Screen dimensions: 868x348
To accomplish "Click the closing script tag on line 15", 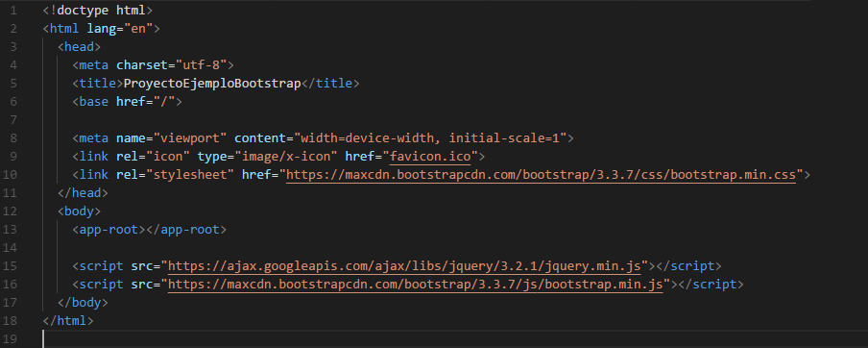I will [x=688, y=266].
